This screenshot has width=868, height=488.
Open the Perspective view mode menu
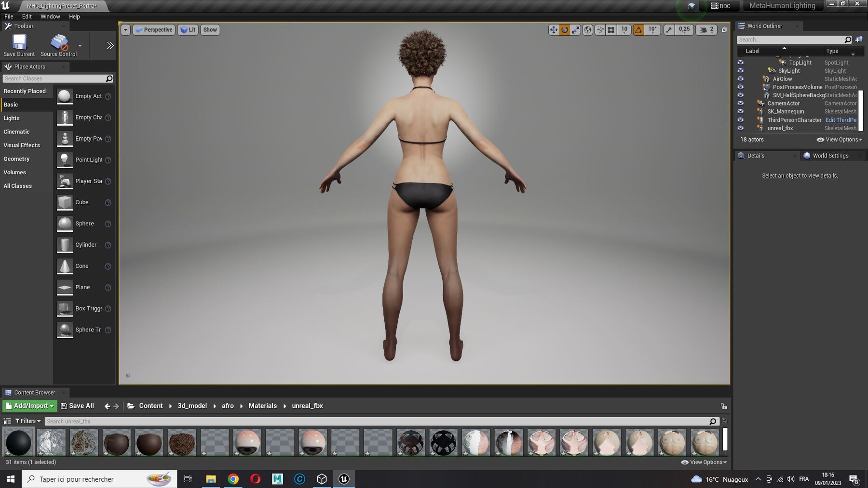(154, 30)
